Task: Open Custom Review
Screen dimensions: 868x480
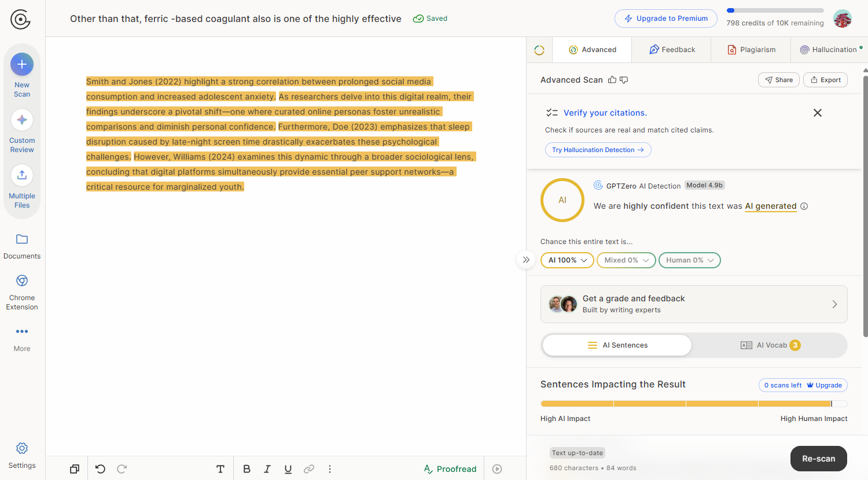Action: tap(22, 131)
